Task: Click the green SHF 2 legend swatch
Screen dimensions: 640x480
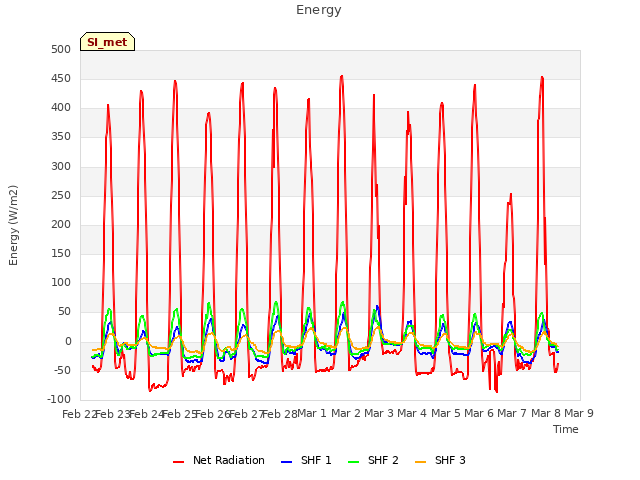Action: point(353,462)
